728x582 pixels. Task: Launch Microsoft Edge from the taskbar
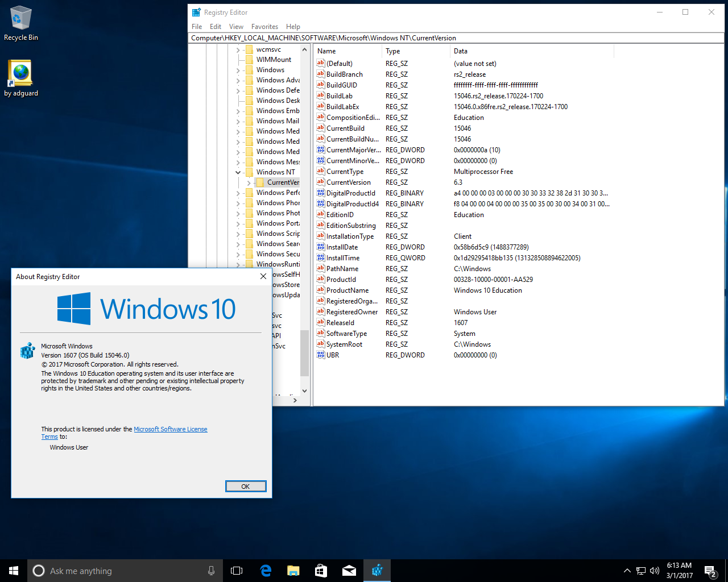click(266, 571)
